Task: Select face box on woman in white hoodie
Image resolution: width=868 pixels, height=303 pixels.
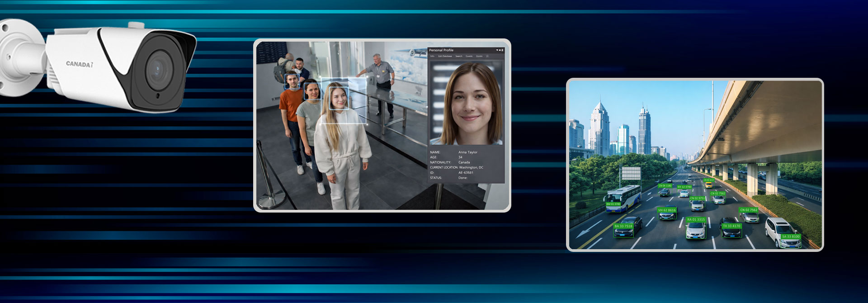Action: pos(339,98)
